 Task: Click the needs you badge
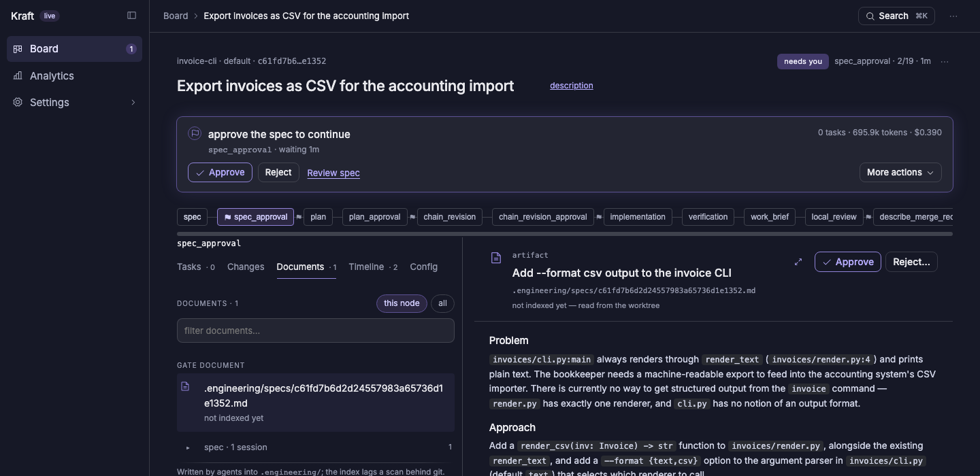pyautogui.click(x=803, y=61)
